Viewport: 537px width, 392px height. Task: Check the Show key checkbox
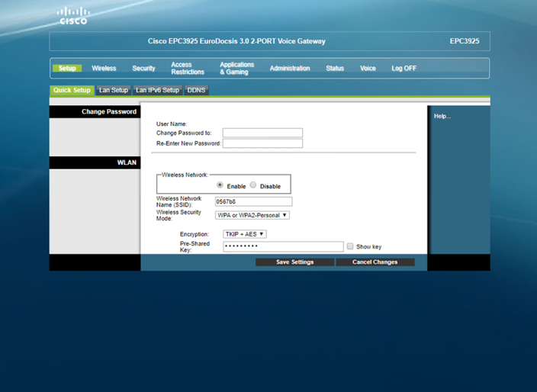(x=350, y=246)
